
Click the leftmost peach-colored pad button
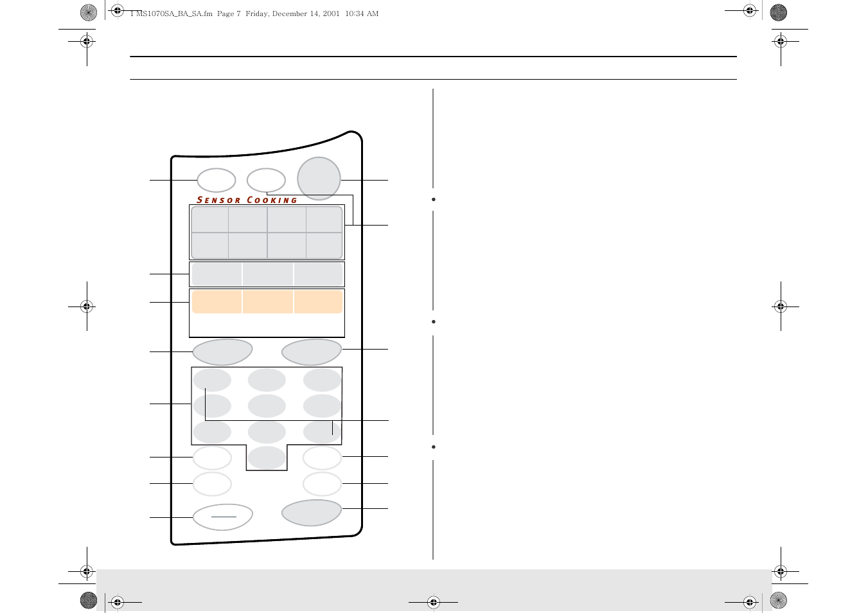click(217, 301)
